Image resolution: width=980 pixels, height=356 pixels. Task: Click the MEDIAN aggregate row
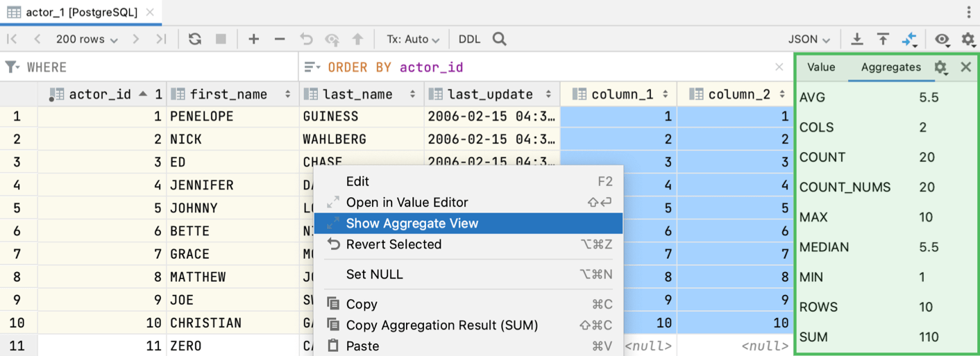[x=886, y=248]
